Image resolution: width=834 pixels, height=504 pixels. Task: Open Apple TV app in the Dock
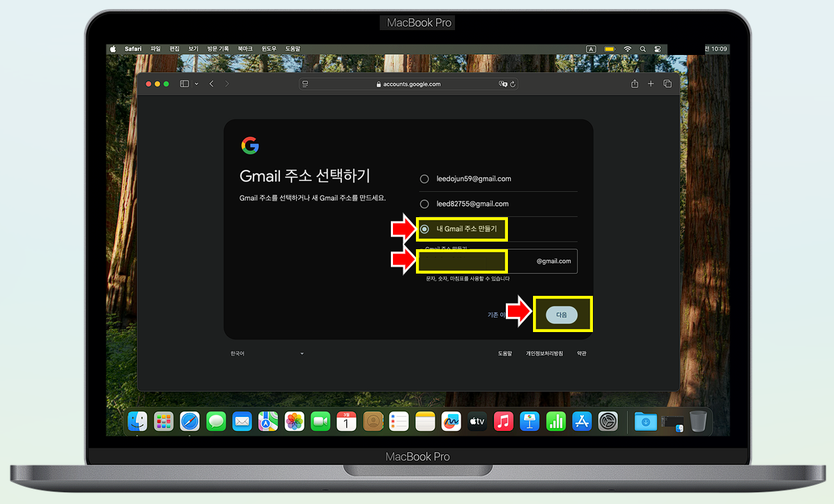point(477,422)
